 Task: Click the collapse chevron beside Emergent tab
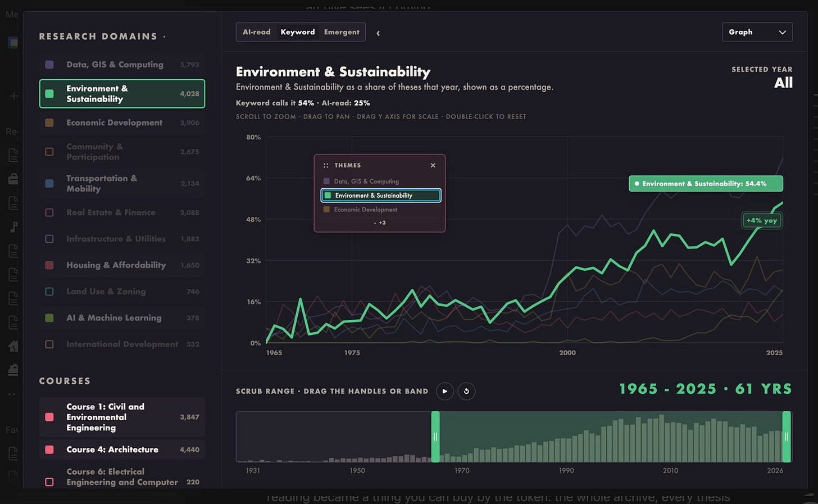pyautogui.click(x=378, y=33)
